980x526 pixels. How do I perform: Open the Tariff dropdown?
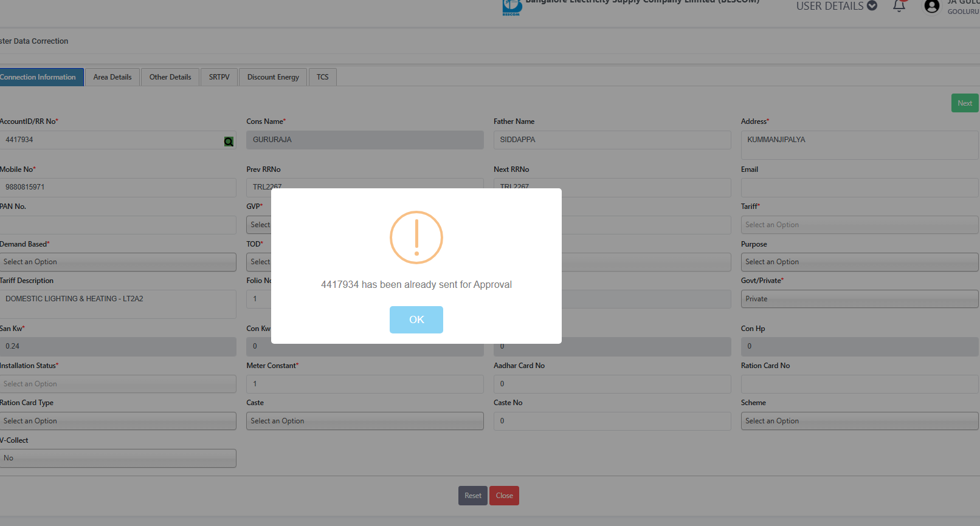860,225
